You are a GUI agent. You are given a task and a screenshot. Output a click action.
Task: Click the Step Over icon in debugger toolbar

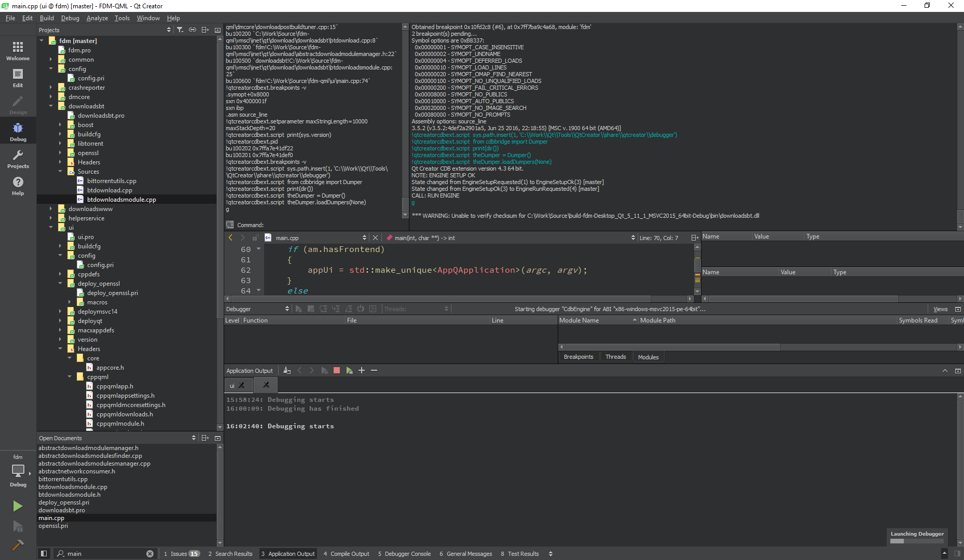coord(323,309)
